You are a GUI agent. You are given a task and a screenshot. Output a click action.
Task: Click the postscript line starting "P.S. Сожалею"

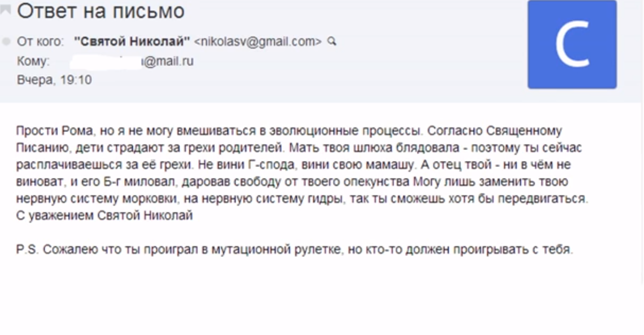295,250
